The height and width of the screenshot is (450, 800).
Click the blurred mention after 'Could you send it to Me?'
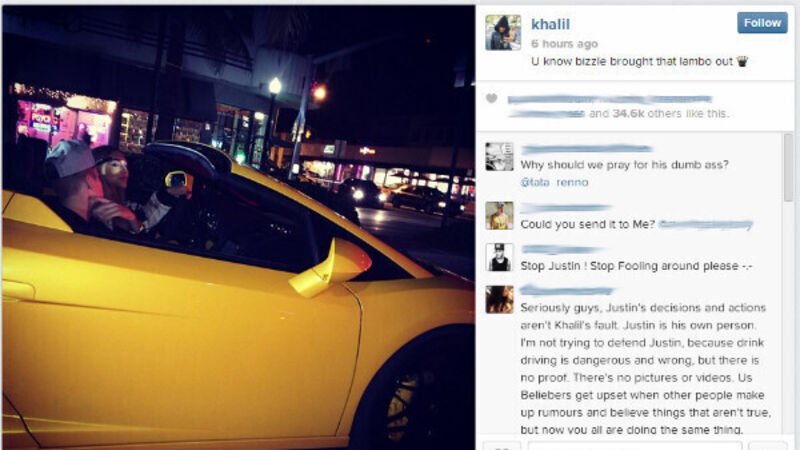coord(706,224)
